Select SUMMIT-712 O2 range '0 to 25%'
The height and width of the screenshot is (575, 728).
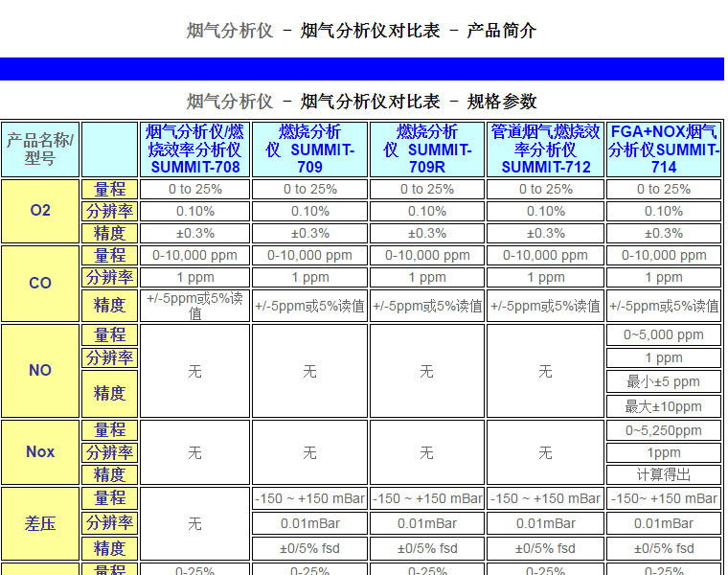coord(546,190)
